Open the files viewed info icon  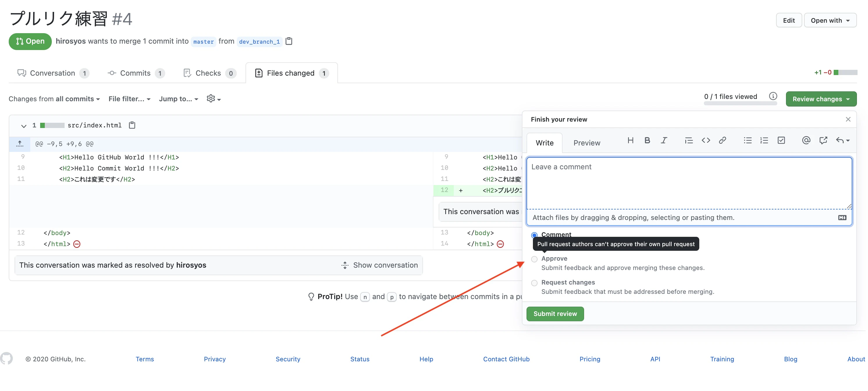(773, 96)
